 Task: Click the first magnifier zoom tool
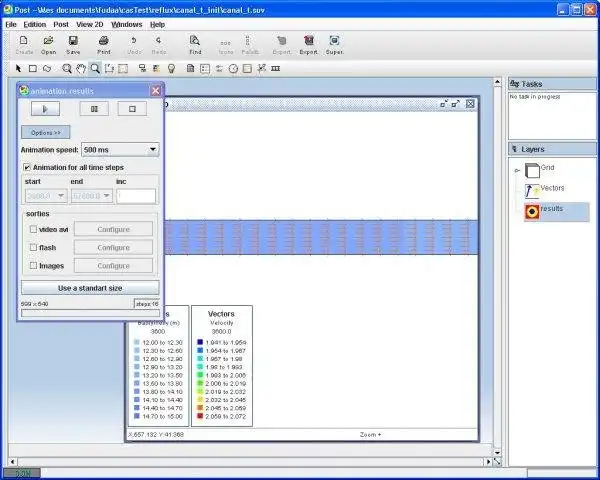coord(67,69)
